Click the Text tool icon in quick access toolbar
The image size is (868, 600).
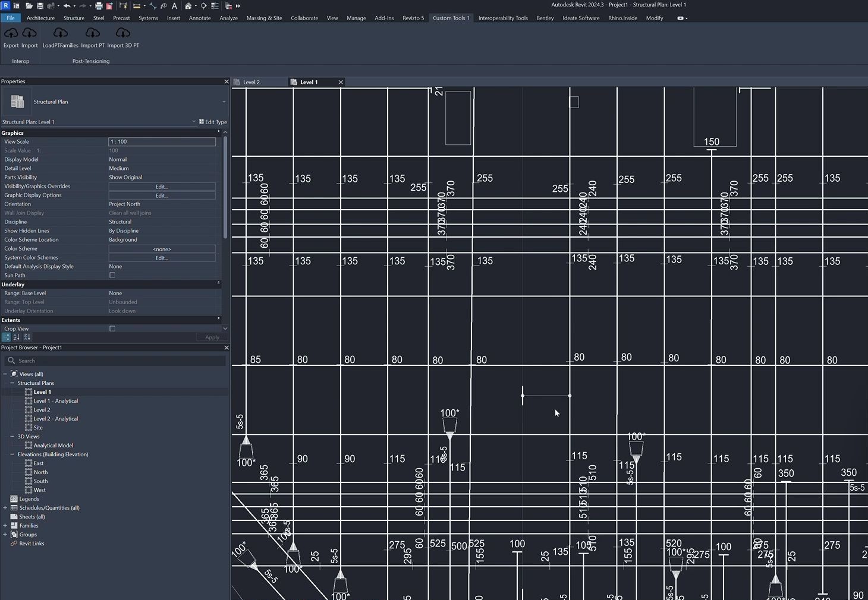point(174,6)
